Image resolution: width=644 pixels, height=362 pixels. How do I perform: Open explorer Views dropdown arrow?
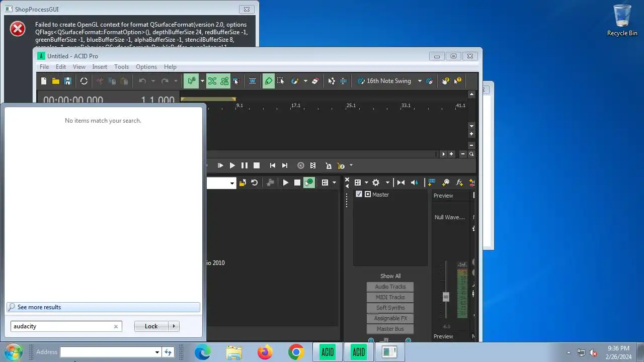point(334,183)
